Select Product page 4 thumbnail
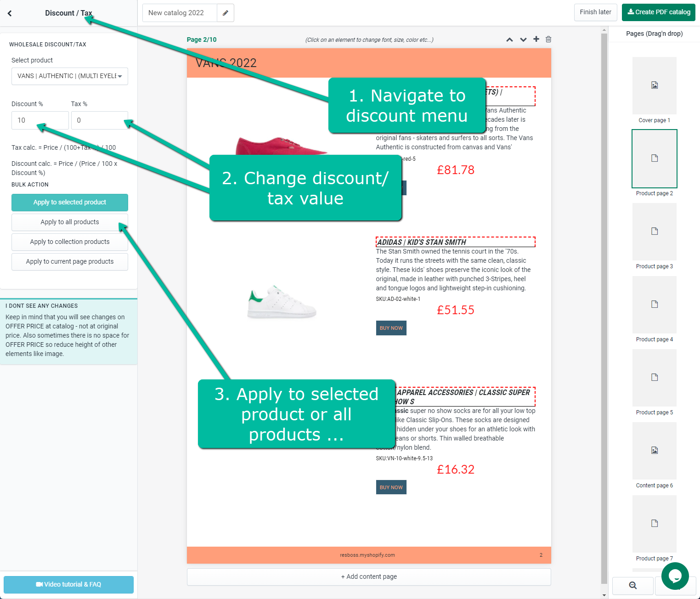Screen dimensions: 700x599 tap(654, 305)
